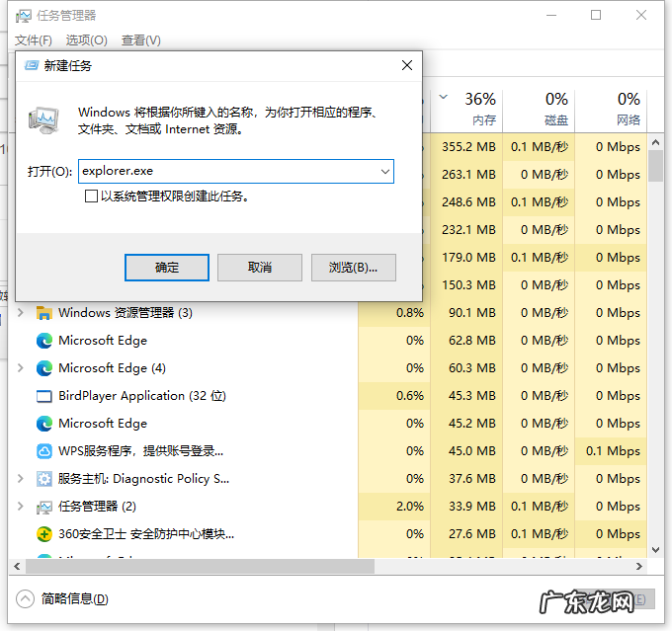This screenshot has width=672, height=631.
Task: Click the vertical scrollbar thumb
Action: (x=655, y=165)
